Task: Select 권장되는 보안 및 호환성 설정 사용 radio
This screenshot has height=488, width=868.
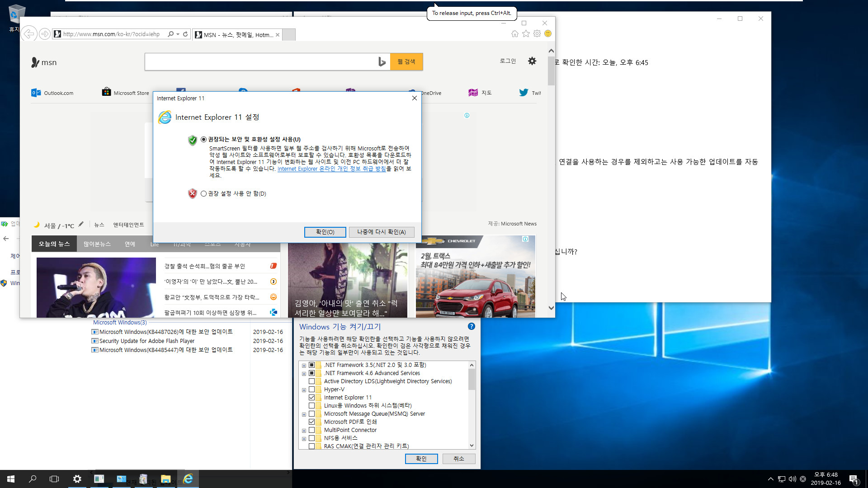Action: coord(203,139)
